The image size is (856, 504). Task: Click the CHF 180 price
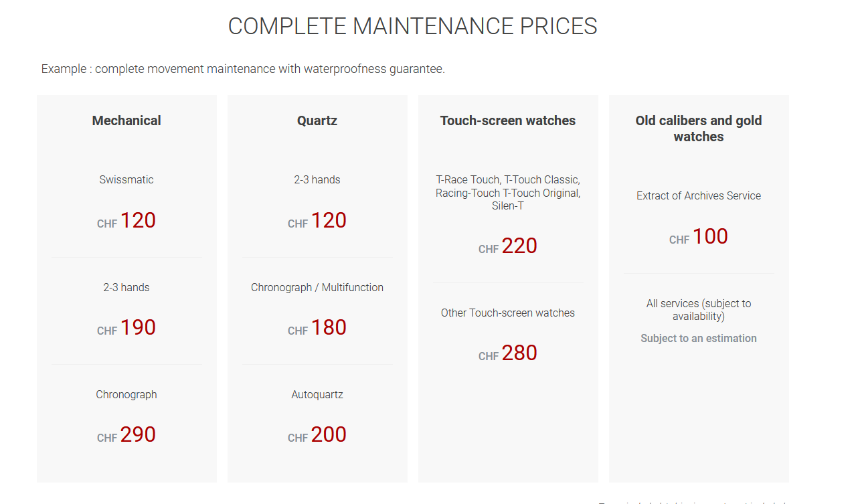pos(317,328)
